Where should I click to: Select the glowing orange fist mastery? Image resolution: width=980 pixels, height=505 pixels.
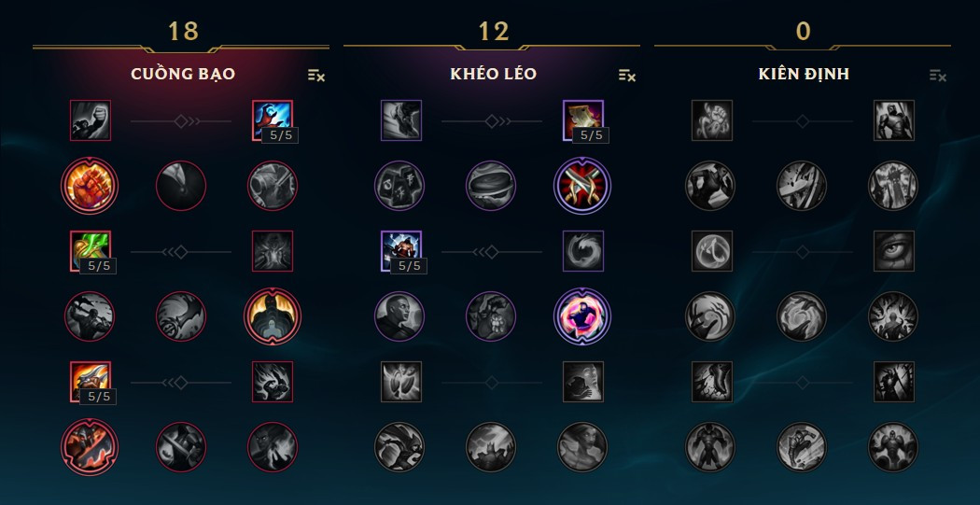(90, 186)
